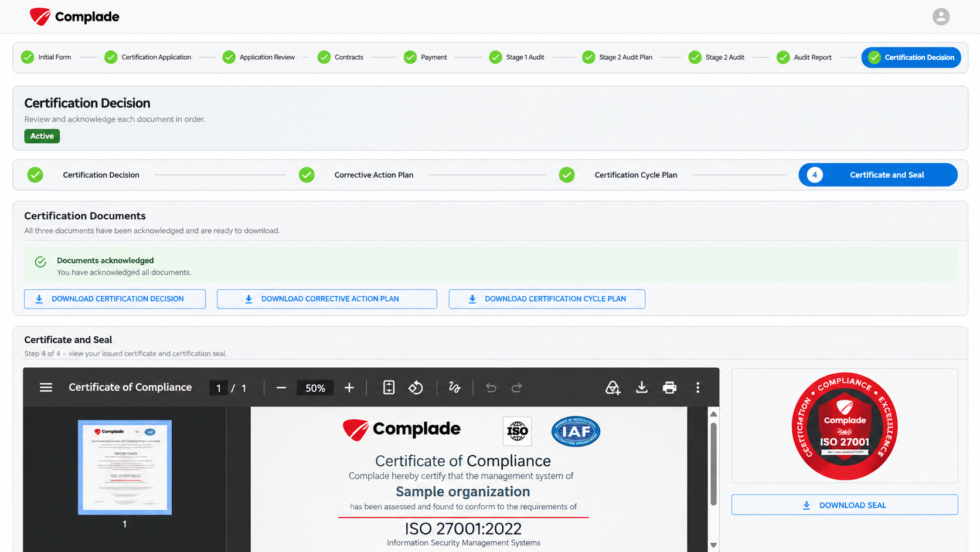Open Certification Decision sub-step

(83, 175)
